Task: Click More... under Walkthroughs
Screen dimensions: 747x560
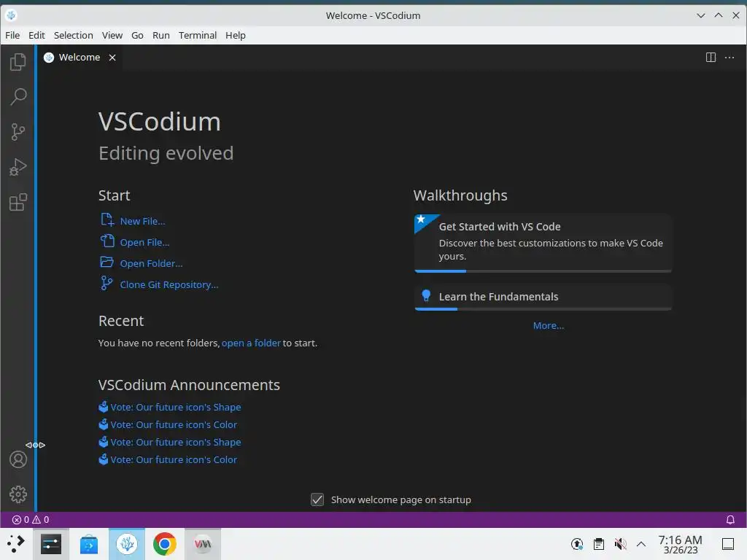Action: [x=549, y=326]
